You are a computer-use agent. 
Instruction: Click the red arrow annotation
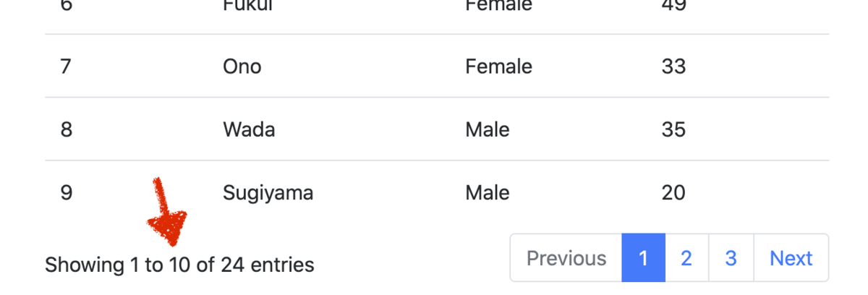(166, 212)
